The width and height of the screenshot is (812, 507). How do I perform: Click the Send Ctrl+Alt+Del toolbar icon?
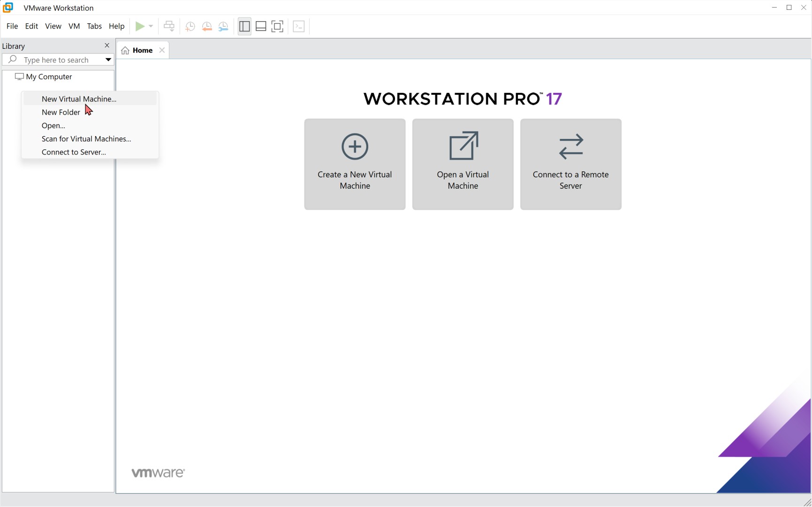click(x=169, y=26)
